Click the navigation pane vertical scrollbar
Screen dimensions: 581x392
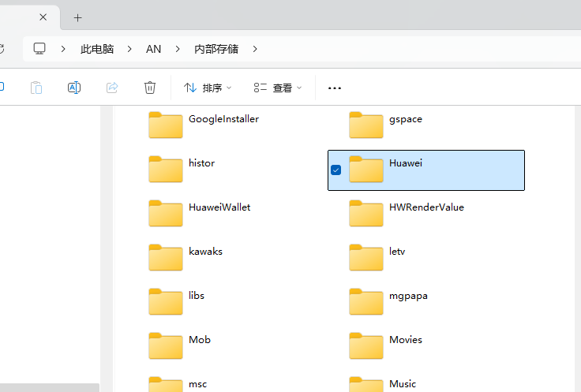(107, 248)
